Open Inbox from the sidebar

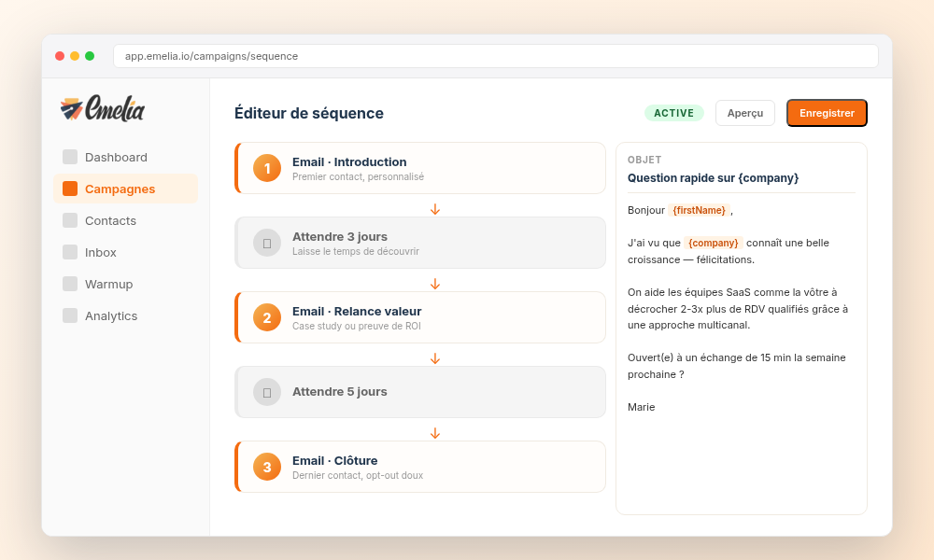point(125,252)
